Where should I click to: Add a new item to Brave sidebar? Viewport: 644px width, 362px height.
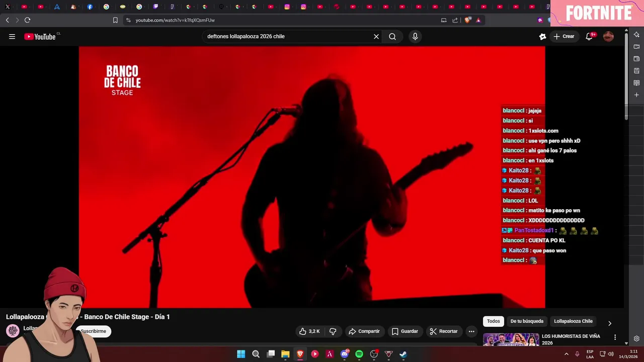(636, 95)
